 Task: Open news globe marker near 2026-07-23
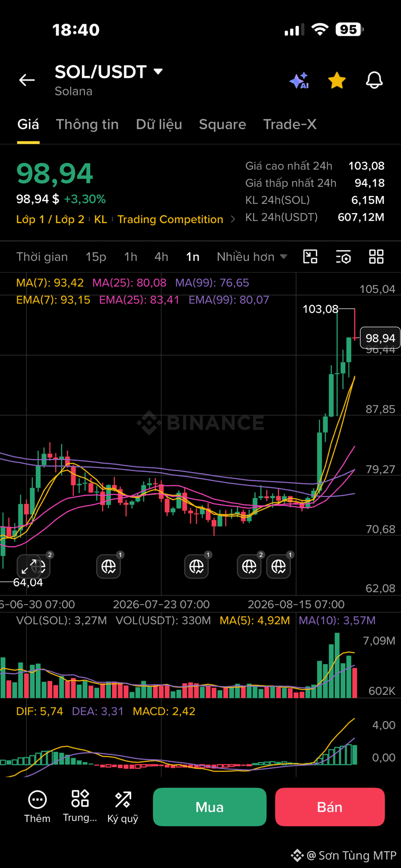click(108, 566)
